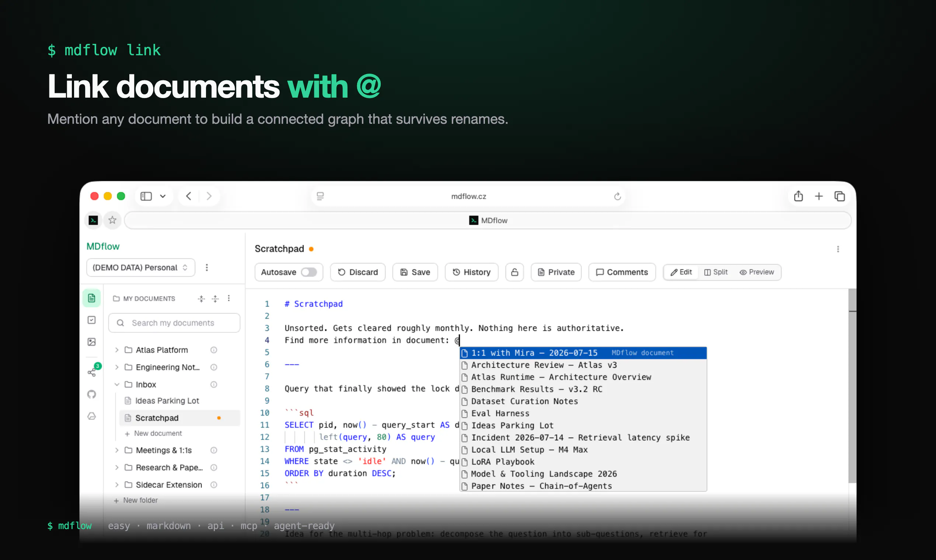Switch to Edit view mode
Viewport: 936px width, 560px height.
pyautogui.click(x=681, y=272)
